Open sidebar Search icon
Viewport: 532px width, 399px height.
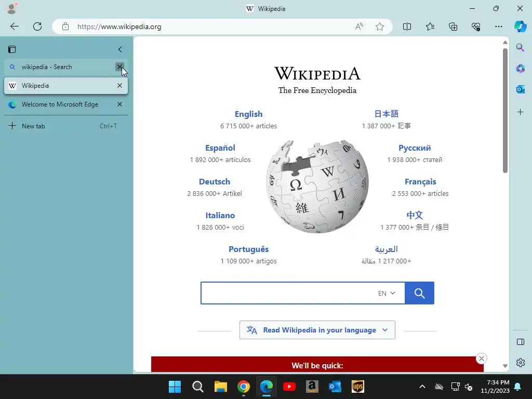[x=520, y=47]
